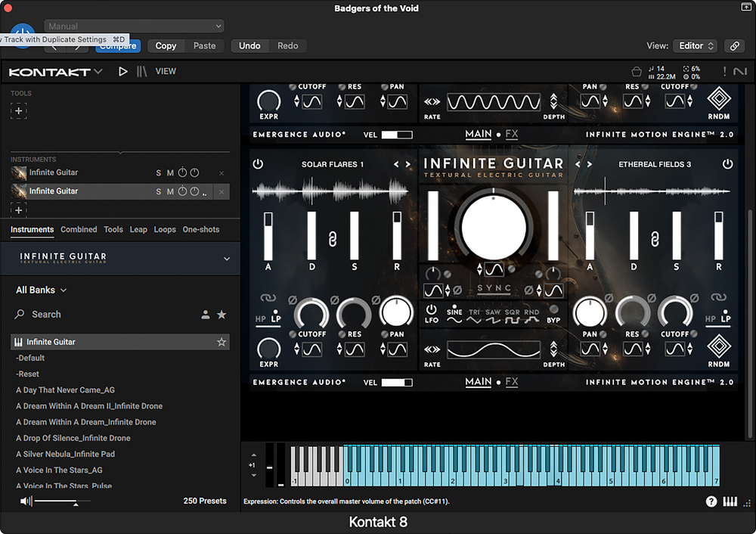Switch to the Combined tab

coord(79,229)
